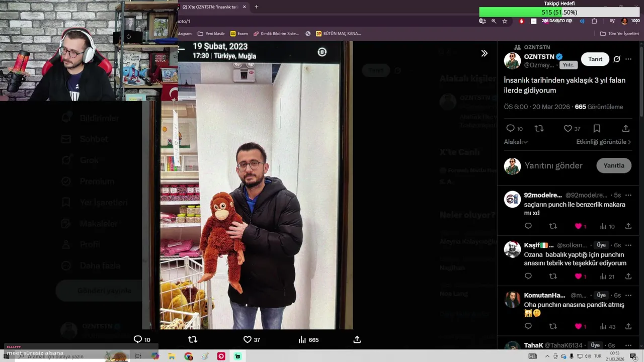Repost the Kaşif comment
The image size is (644, 362).
[x=553, y=276]
